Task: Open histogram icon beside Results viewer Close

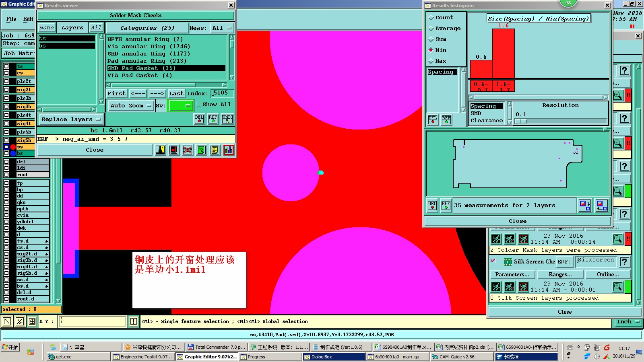Action: click(229, 150)
